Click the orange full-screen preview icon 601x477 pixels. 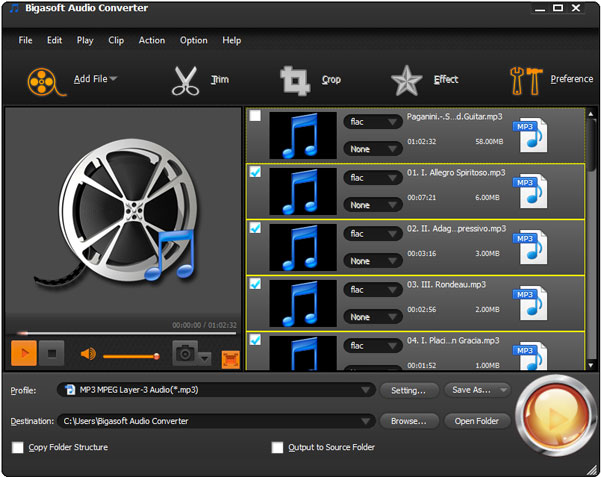coord(230,360)
